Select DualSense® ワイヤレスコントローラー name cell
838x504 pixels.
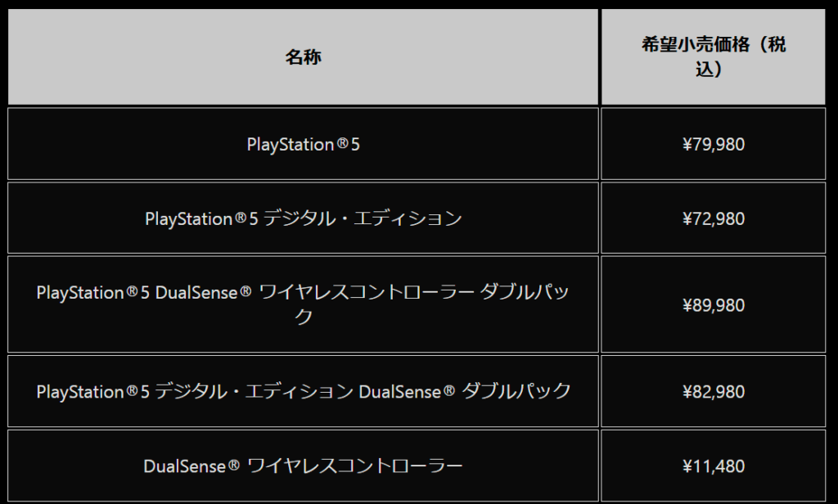point(303,466)
